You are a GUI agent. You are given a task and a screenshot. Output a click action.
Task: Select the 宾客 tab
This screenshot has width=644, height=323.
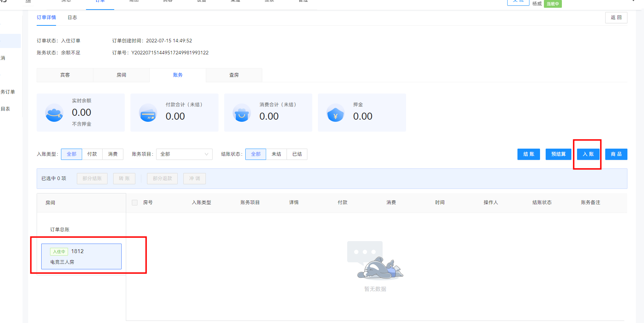[65, 75]
